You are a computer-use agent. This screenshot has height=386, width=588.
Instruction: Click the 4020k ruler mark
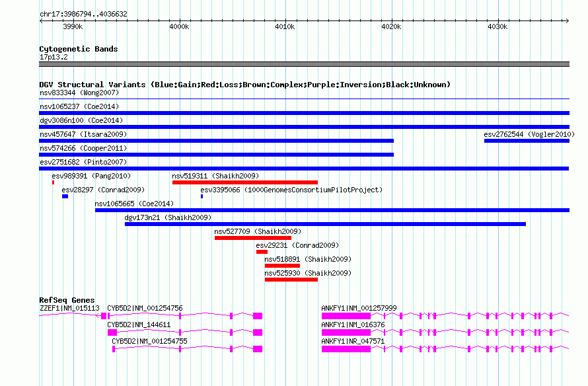(x=391, y=26)
